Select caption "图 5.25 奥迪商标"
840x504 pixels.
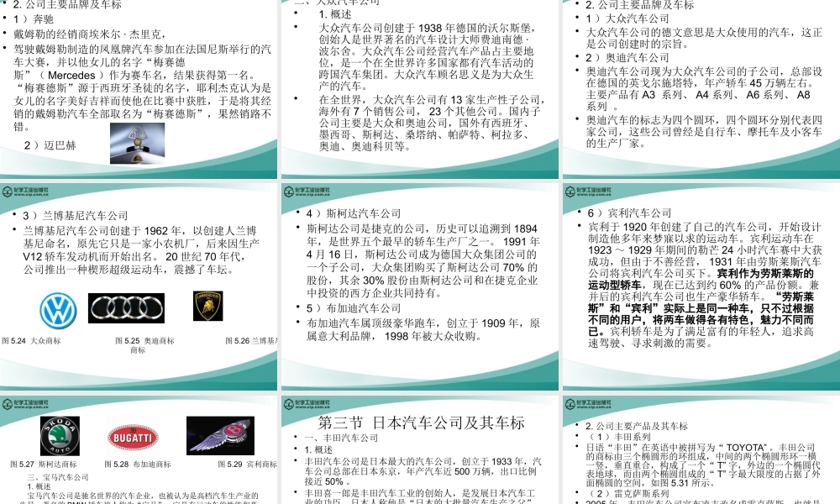coord(144,341)
